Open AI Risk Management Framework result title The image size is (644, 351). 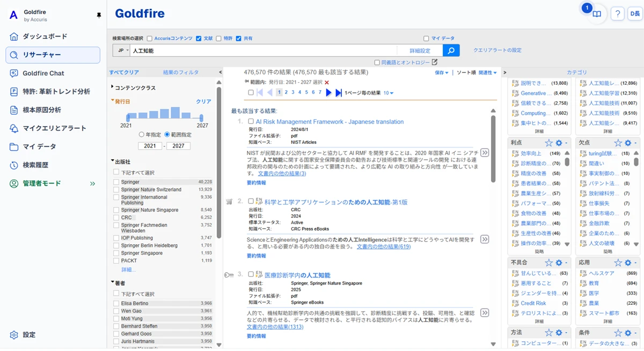click(330, 122)
